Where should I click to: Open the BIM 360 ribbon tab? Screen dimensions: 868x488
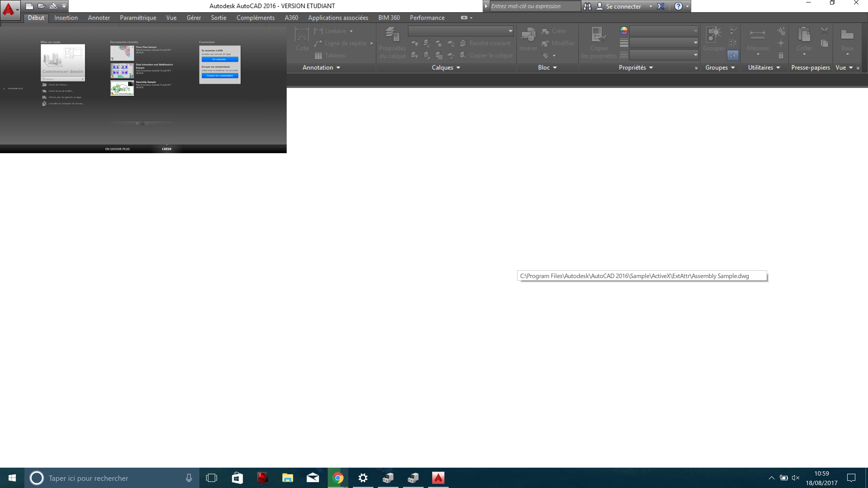click(389, 18)
